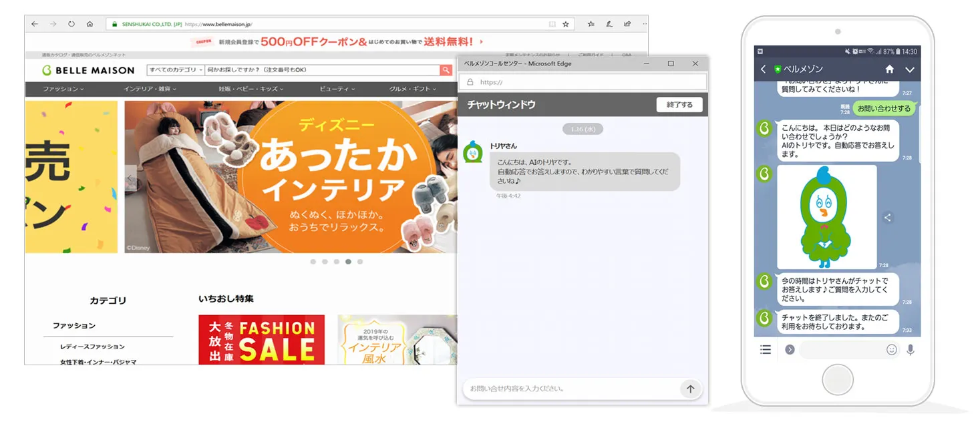Send message with the up-arrow icon

pyautogui.click(x=690, y=389)
